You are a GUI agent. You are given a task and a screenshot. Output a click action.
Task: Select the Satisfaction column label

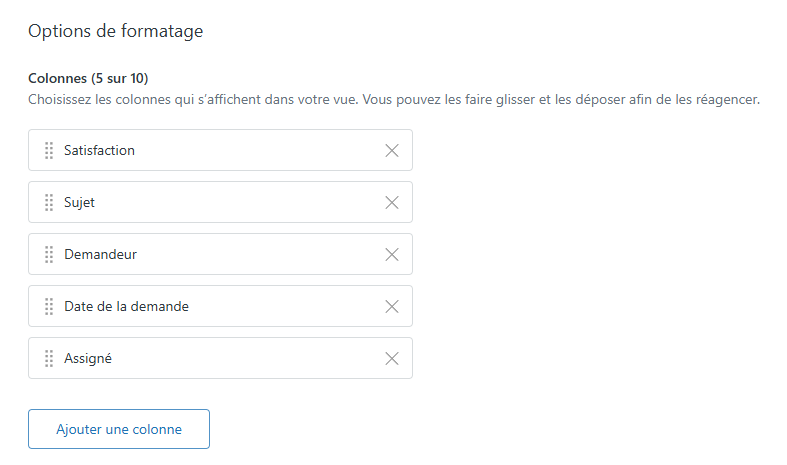[x=99, y=150]
